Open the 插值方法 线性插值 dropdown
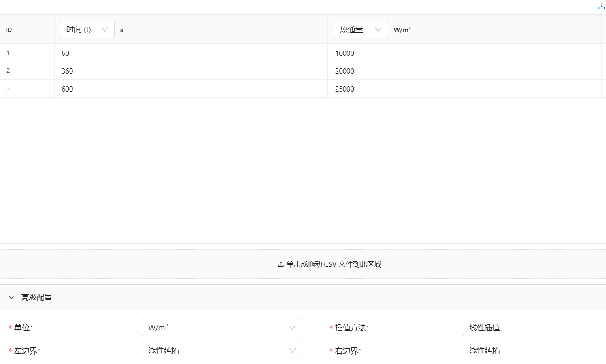 (x=534, y=328)
